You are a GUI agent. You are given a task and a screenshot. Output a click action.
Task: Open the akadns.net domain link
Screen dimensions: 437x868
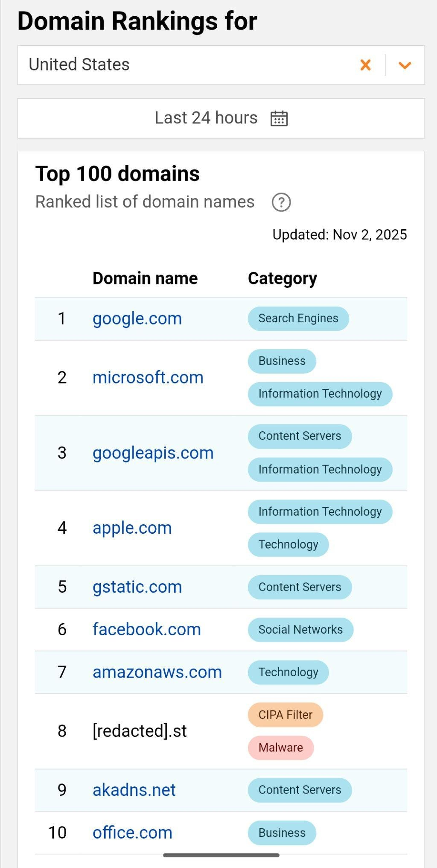(134, 790)
